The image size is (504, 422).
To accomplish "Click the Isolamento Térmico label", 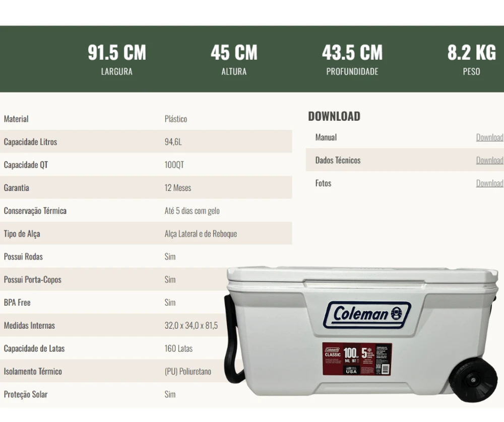I will 33,372.
